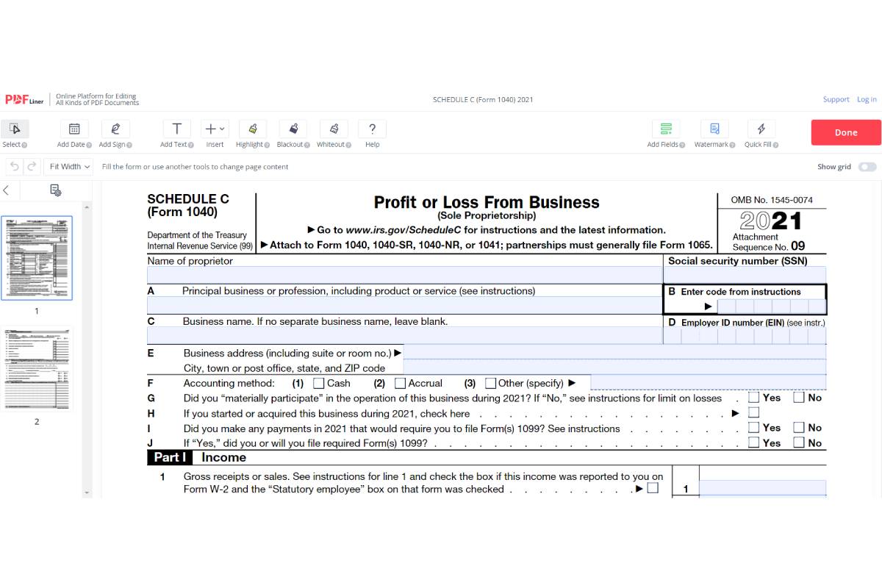Use the Quick Fill tool
This screenshot has height=588, width=882.
click(761, 129)
